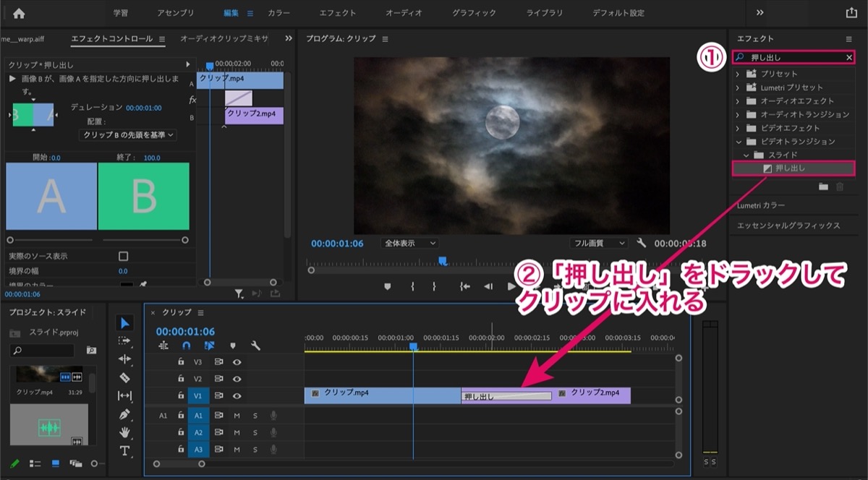Open the Lumetri カラー panel
Image resolution: width=868 pixels, height=480 pixels.
(761, 205)
